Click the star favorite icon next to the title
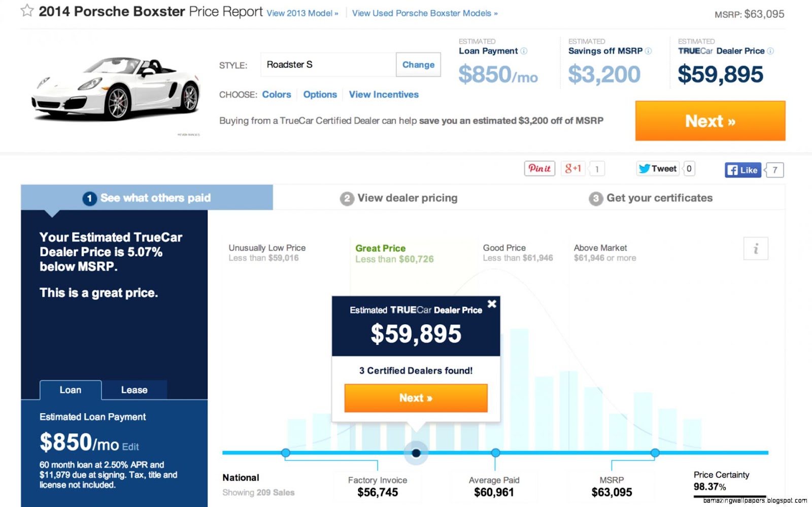 (27, 10)
